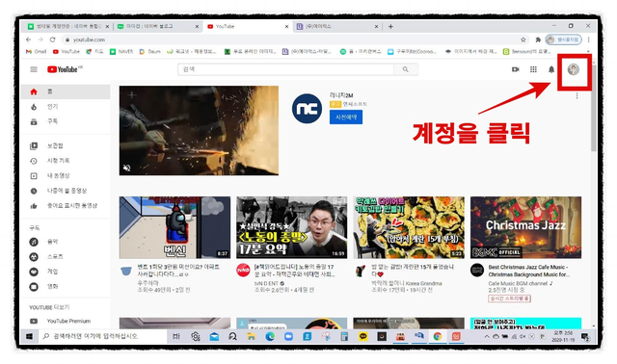Viewport: 617px width, 364px height.
Task: Open the notifications bell
Action: click(x=551, y=69)
